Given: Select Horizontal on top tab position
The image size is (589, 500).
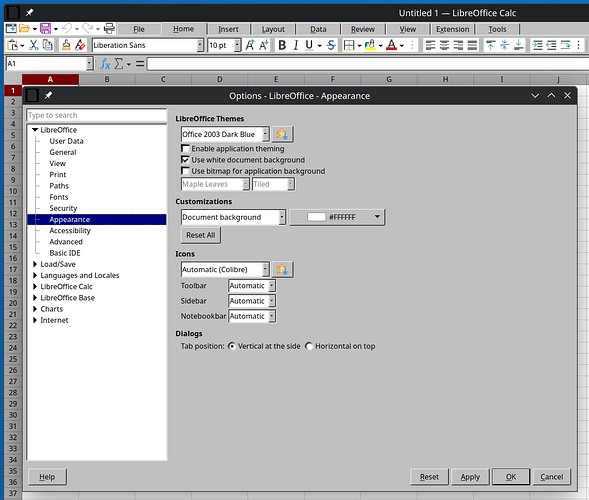Looking at the screenshot, I should (309, 346).
